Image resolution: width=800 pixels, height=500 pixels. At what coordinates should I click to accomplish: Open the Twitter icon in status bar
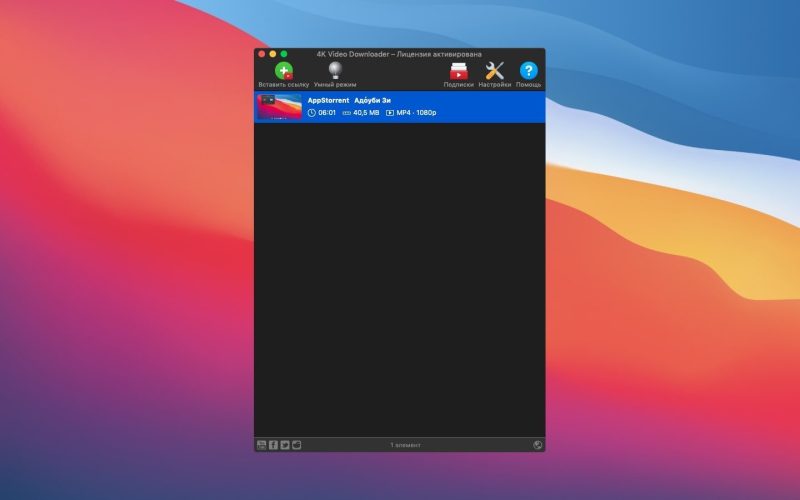(285, 445)
